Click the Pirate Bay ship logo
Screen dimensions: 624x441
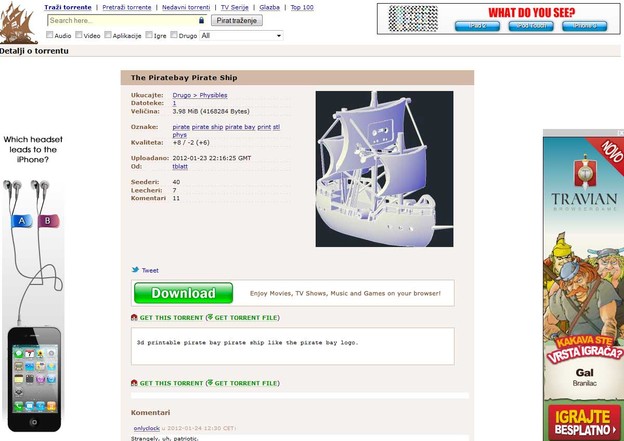[18, 23]
